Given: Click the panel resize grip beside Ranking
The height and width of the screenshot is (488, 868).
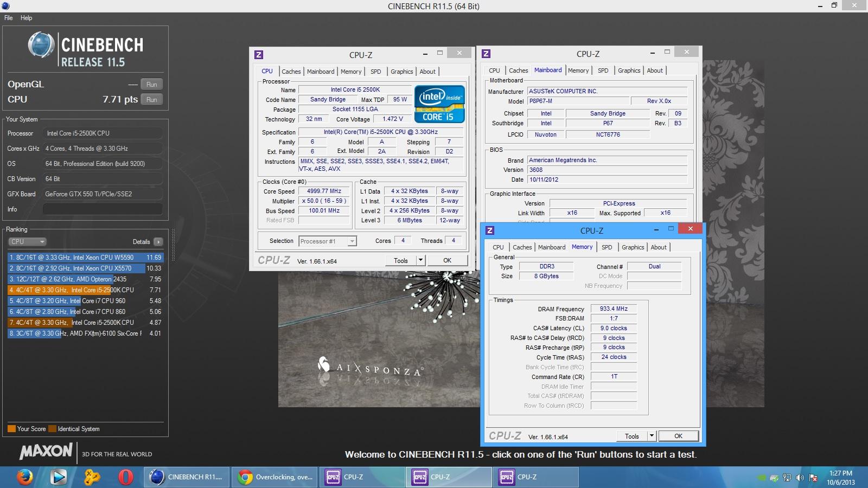Looking at the screenshot, I should (x=173, y=245).
